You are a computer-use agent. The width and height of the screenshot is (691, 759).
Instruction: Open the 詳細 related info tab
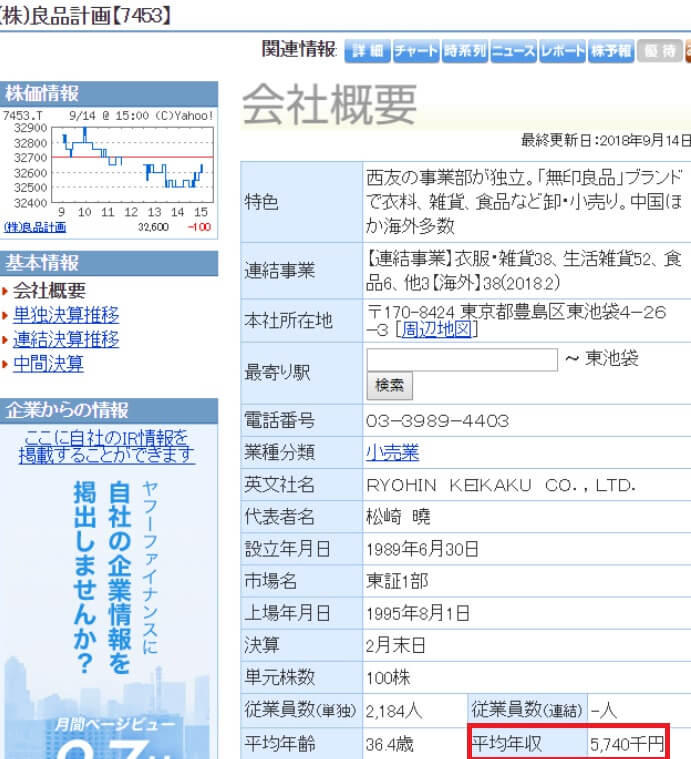367,51
